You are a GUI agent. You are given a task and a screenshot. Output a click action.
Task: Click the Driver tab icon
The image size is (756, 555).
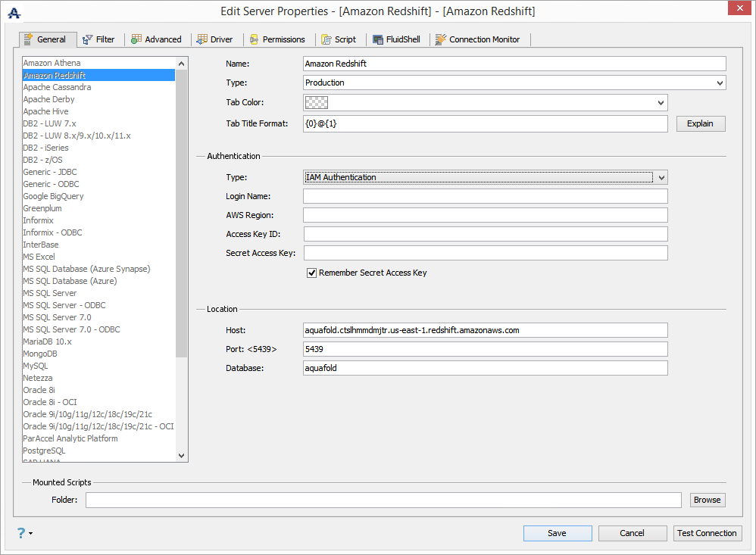[x=202, y=39]
